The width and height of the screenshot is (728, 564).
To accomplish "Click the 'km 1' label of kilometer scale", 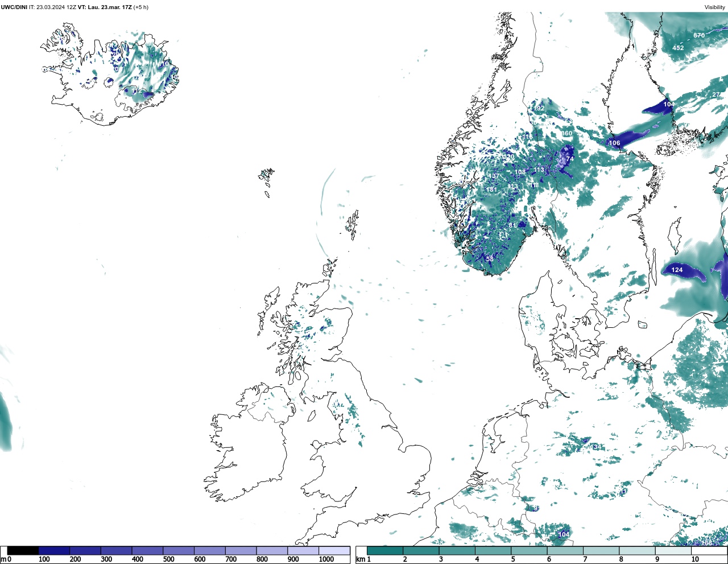I will point(363,559).
